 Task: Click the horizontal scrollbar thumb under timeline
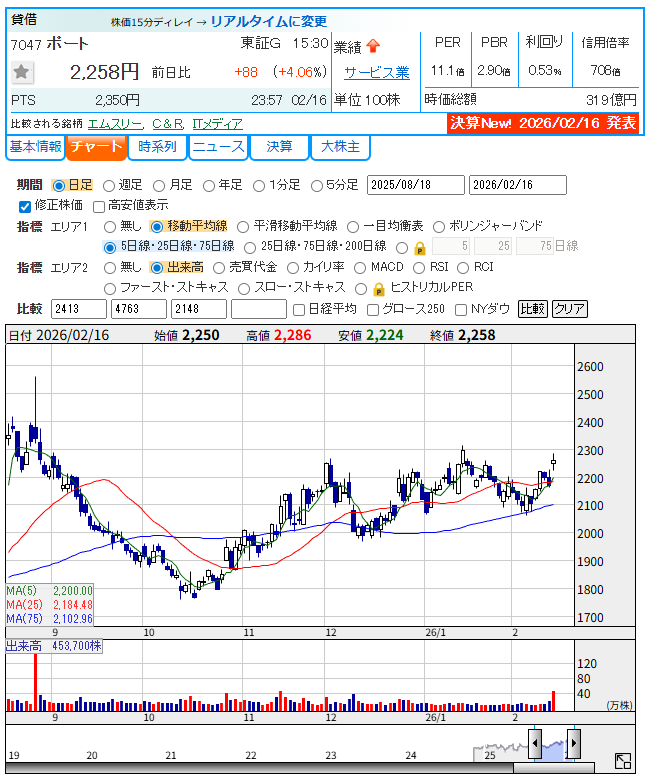554,769
